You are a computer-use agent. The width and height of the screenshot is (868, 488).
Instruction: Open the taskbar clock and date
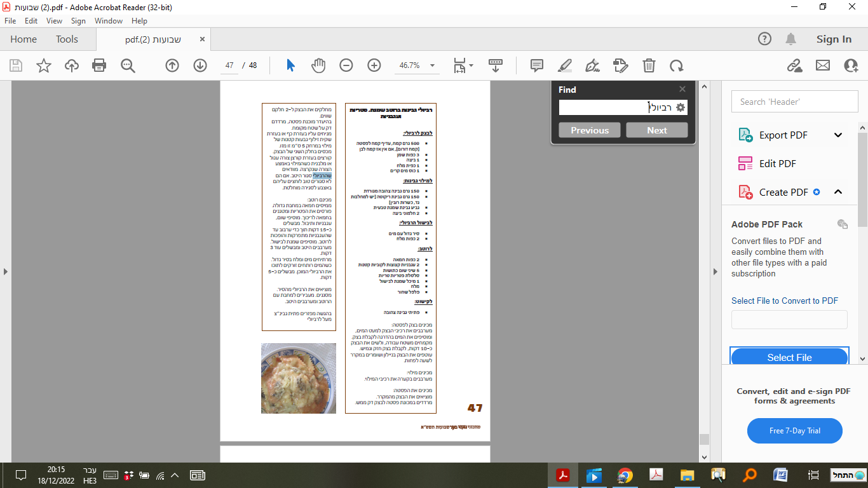(56, 475)
